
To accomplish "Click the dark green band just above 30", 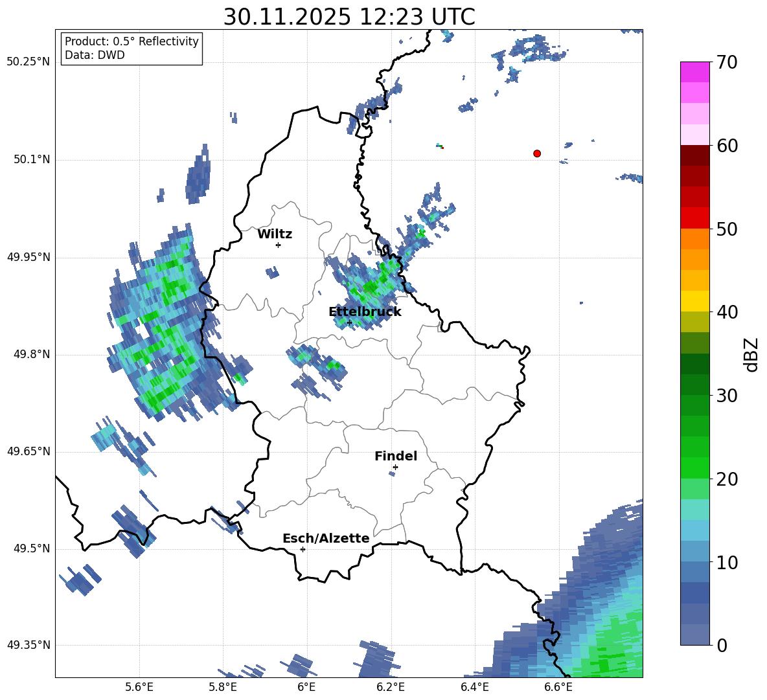I will tap(694, 385).
